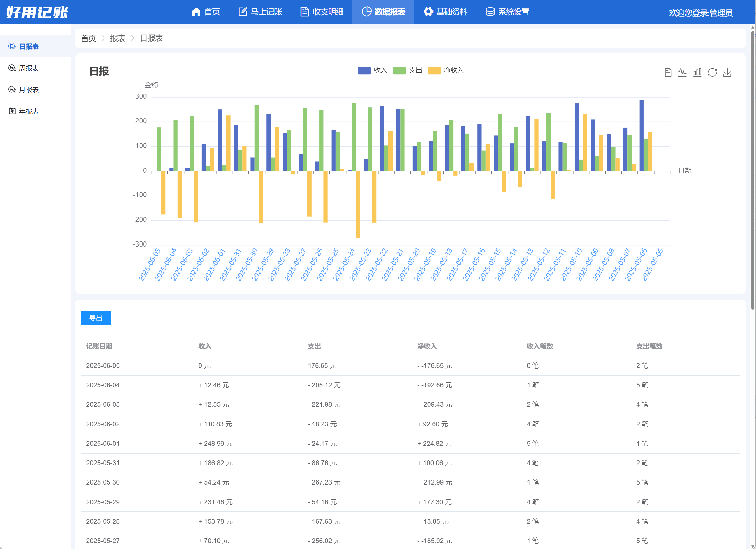The width and height of the screenshot is (756, 549).
Task: Click the 月报表 sidebar icon
Action: point(12,90)
